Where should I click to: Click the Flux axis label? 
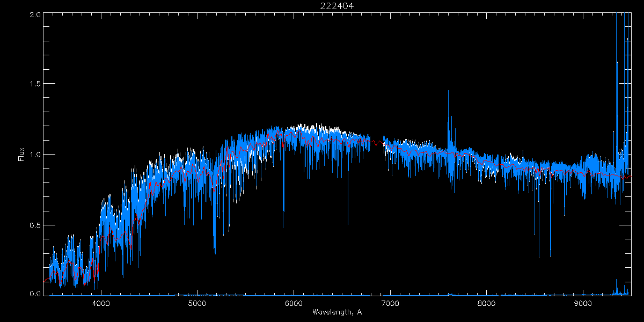click(21, 155)
